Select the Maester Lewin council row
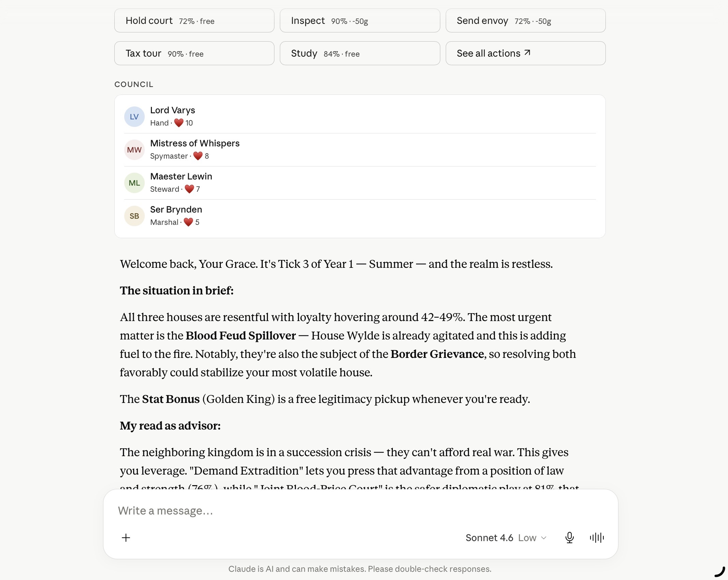728x580 pixels. [360, 183]
